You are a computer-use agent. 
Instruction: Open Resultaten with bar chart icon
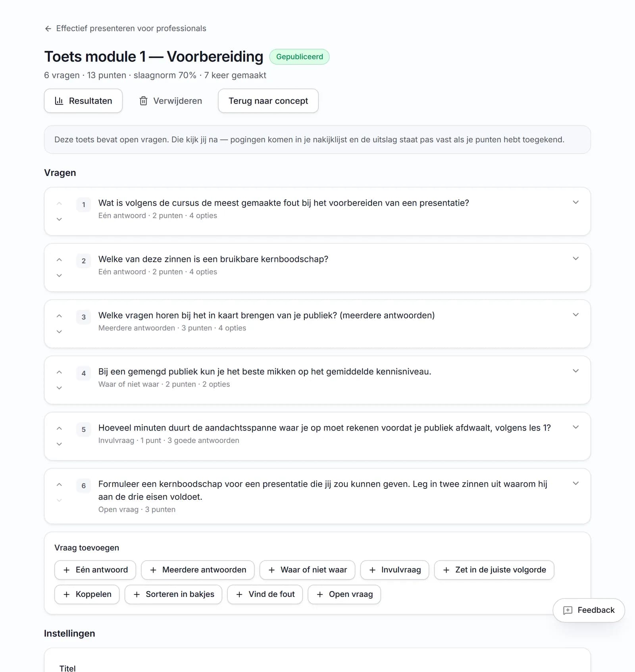tap(83, 101)
